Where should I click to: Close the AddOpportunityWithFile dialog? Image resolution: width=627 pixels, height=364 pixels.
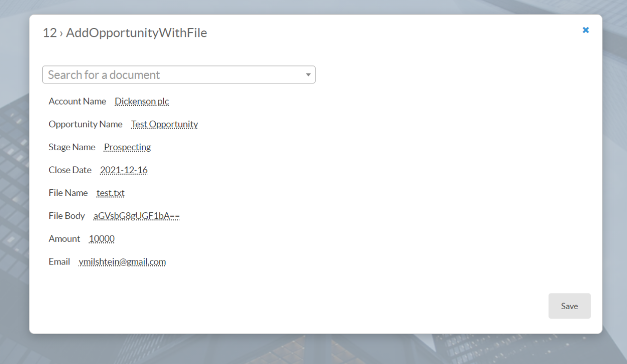point(585,30)
